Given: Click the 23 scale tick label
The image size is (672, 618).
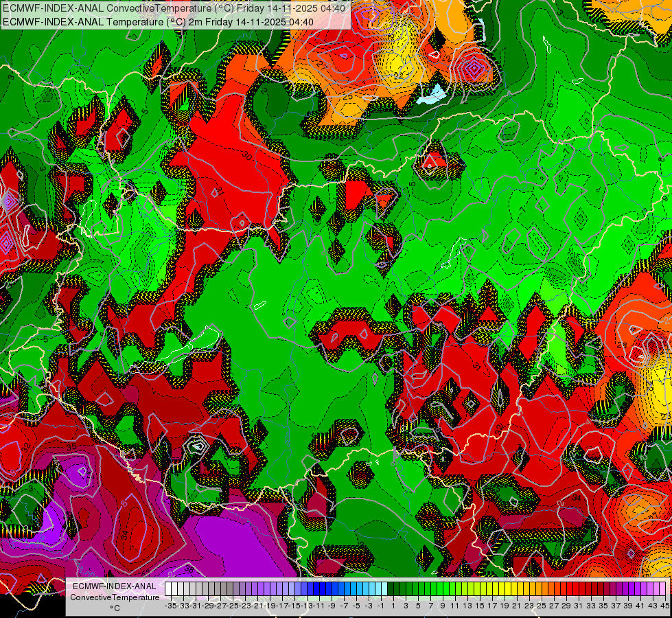Looking at the screenshot, I should click(x=529, y=606).
